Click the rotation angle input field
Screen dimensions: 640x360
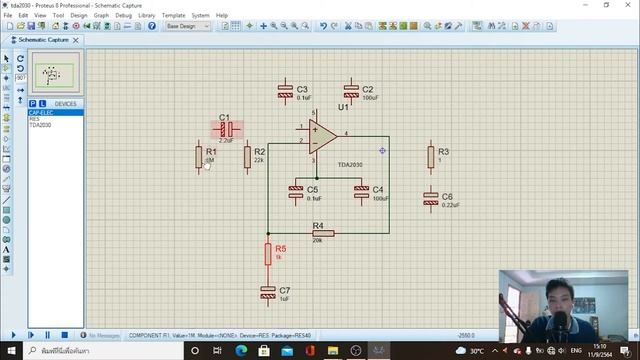point(20,78)
